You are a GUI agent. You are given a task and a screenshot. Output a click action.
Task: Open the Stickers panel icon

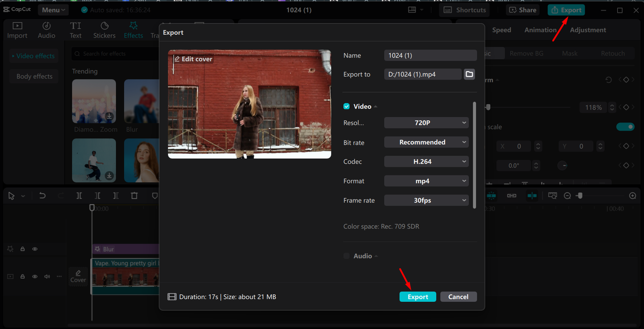click(104, 26)
